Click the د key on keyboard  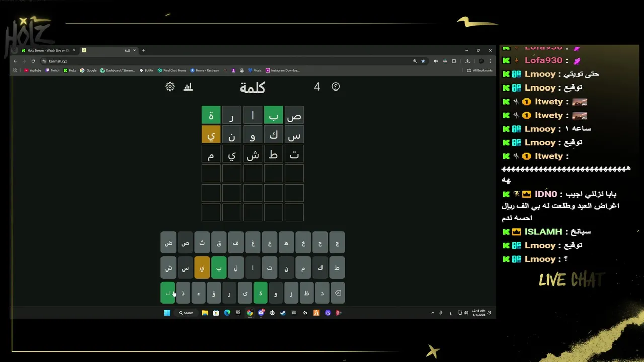(x=322, y=293)
